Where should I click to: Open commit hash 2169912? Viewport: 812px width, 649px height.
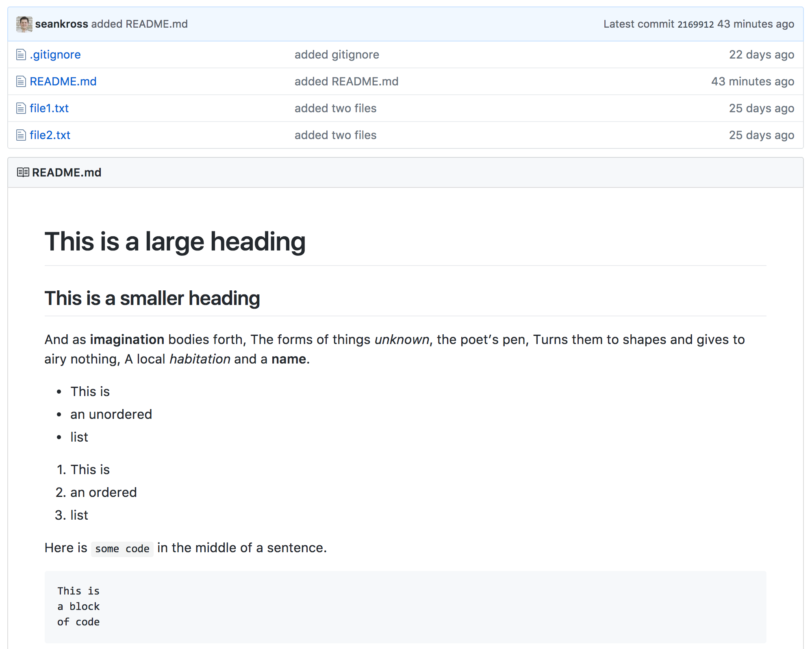[695, 24]
